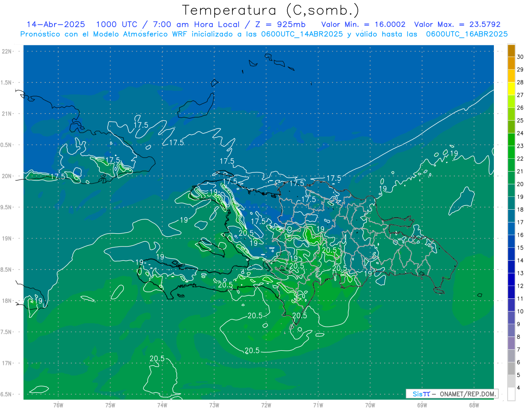
Task: Click the 69W longitude axis label
Action: coord(422,405)
